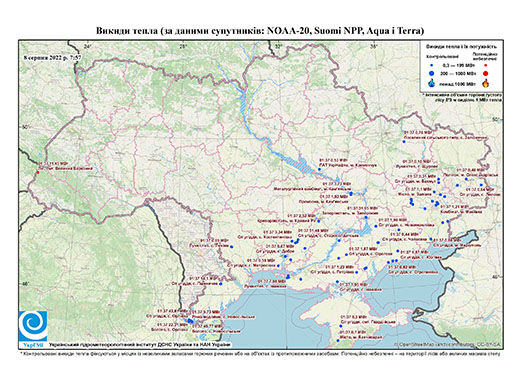Select the orange flame icon in the legend

point(485,83)
